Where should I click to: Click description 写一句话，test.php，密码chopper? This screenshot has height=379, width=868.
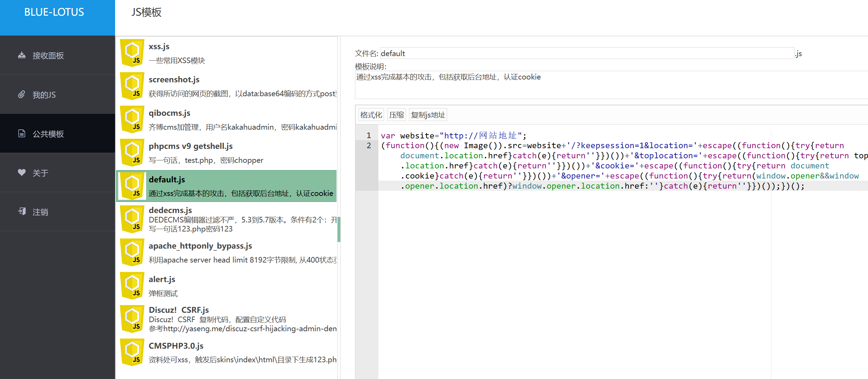(206, 160)
